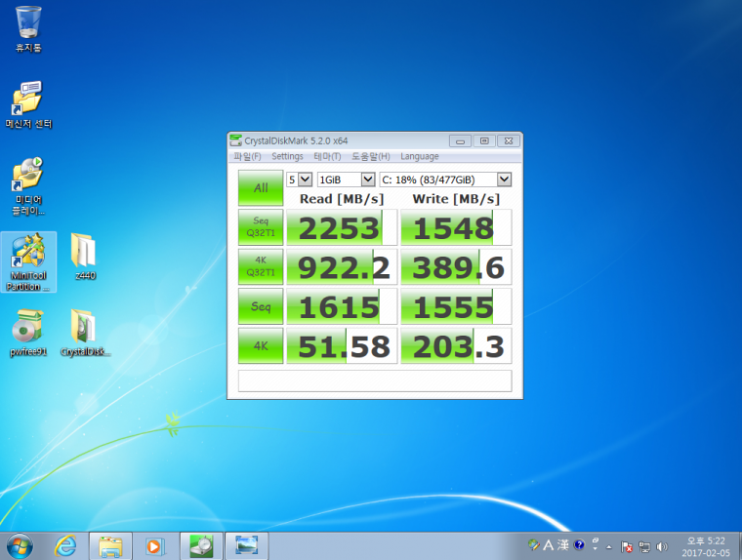742x560 pixels.
Task: Toggle the IME 'A' input mode indicator
Action: pos(548,545)
